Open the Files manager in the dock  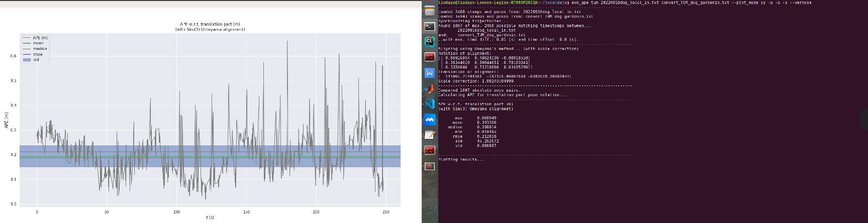pos(430,12)
